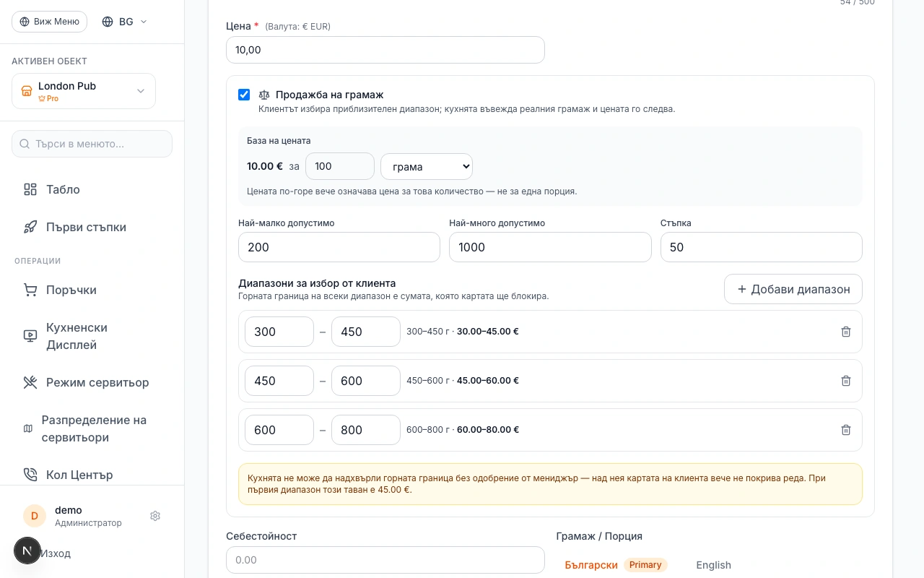The image size is (924, 578).
Task: Click the Разпределение на сервитьори map icon
Action: coord(28,428)
